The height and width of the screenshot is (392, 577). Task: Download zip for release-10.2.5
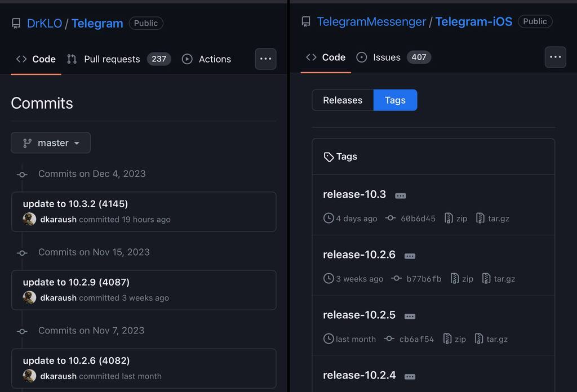460,339
